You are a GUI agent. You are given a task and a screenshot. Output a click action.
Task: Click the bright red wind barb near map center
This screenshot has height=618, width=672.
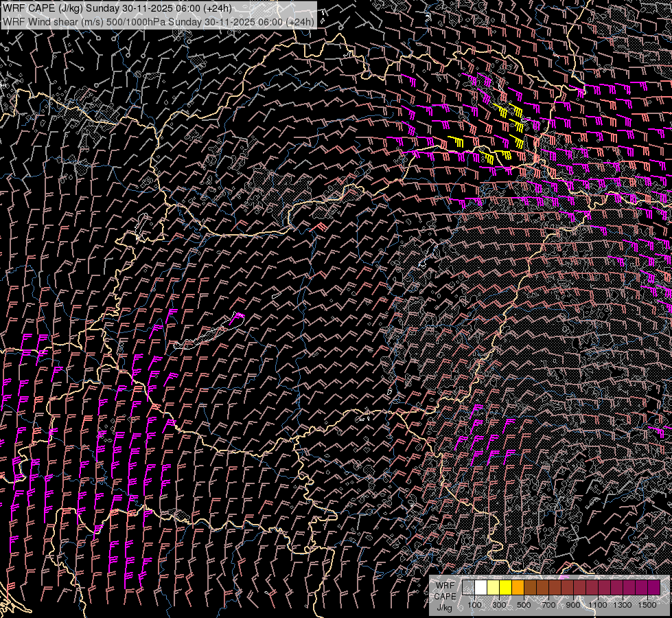[320, 227]
